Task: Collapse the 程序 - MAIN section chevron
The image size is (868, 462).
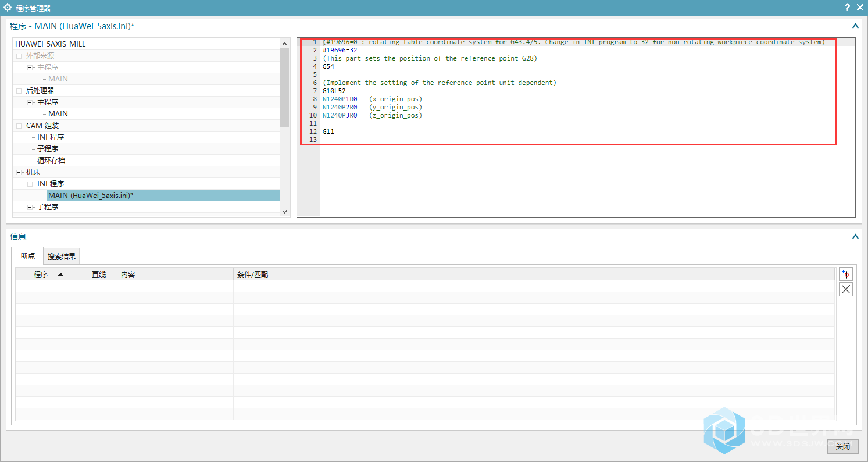Action: (855, 26)
